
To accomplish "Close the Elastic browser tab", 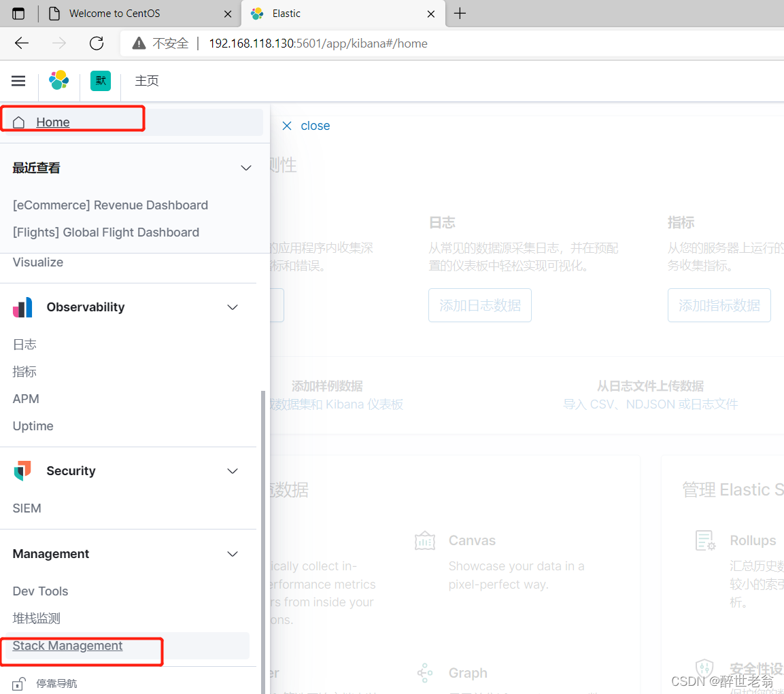I will coord(431,14).
